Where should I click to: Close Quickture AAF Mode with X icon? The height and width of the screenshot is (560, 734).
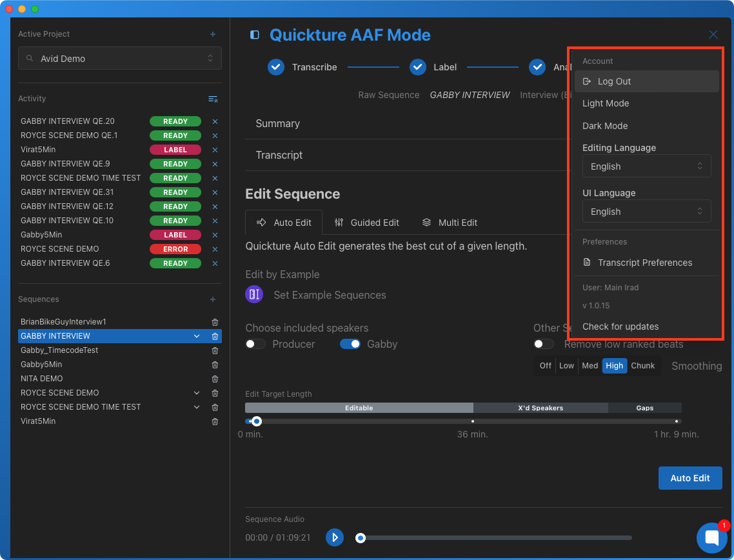713,35
